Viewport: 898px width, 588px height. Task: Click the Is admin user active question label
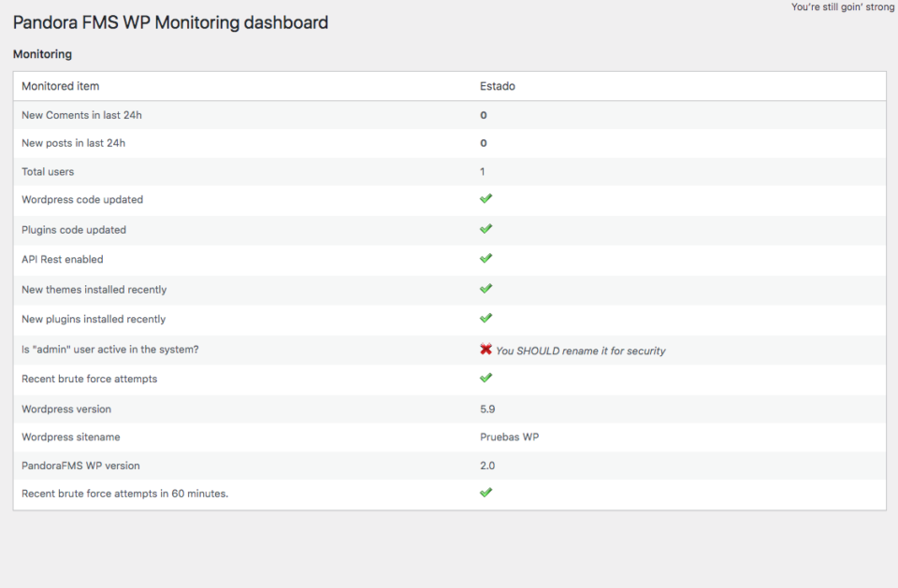(x=110, y=350)
